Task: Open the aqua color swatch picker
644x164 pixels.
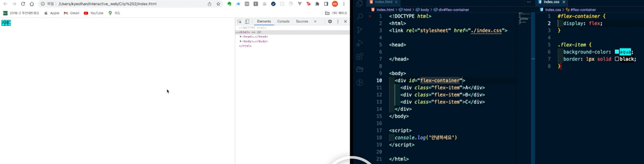Action: click(x=617, y=52)
